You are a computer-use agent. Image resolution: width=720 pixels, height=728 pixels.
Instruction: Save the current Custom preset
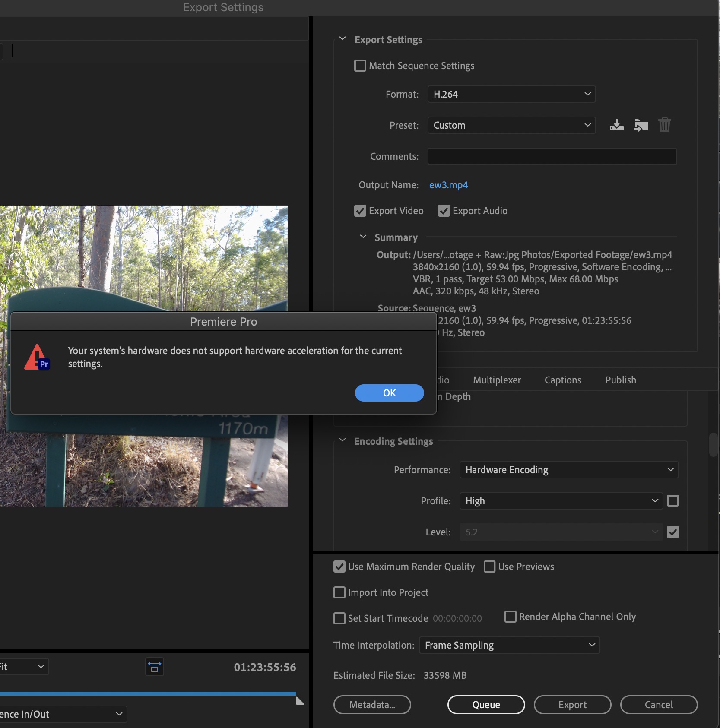tap(616, 125)
